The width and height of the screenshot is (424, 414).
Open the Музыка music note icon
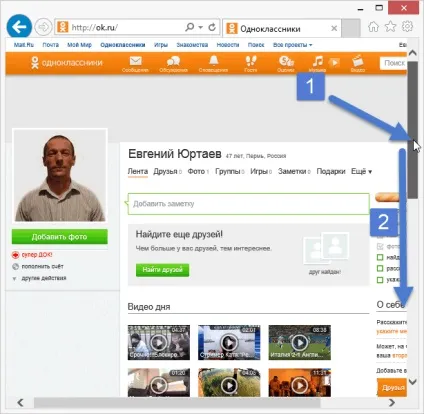[317, 61]
